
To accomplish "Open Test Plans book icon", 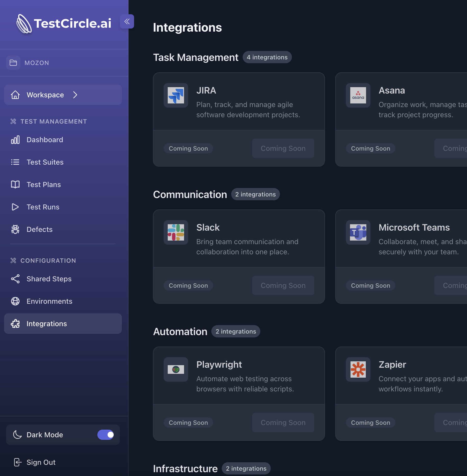I will pyautogui.click(x=15, y=184).
